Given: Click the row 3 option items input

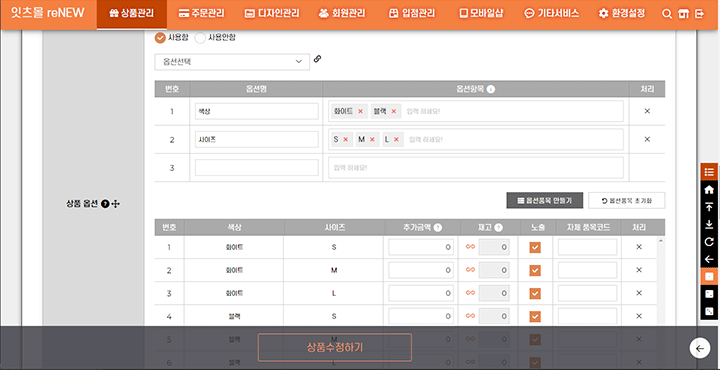Looking at the screenshot, I should tap(476, 168).
